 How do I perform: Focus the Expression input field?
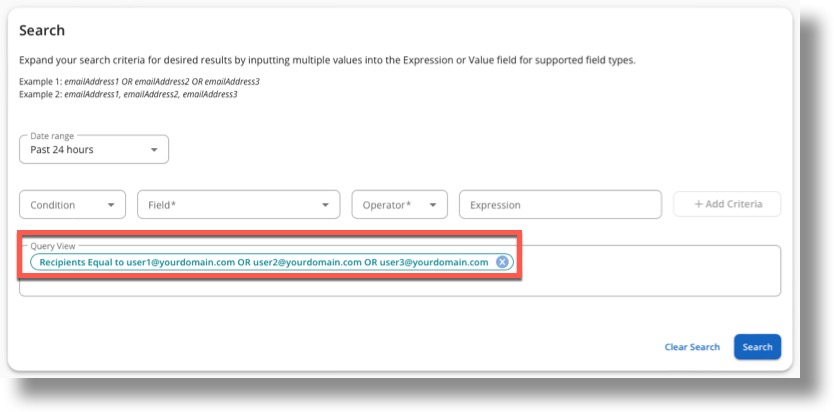[x=560, y=205]
